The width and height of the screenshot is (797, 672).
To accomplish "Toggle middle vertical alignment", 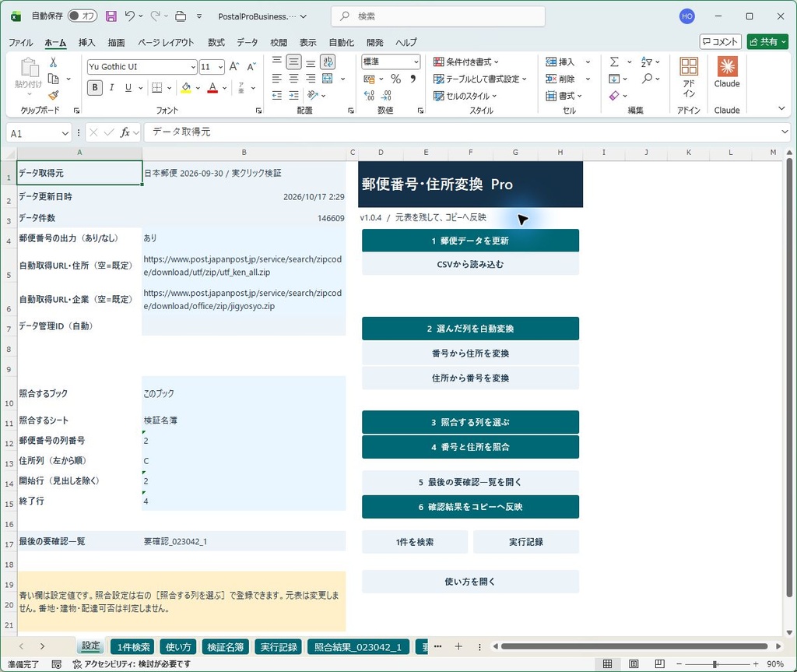I will pyautogui.click(x=293, y=62).
